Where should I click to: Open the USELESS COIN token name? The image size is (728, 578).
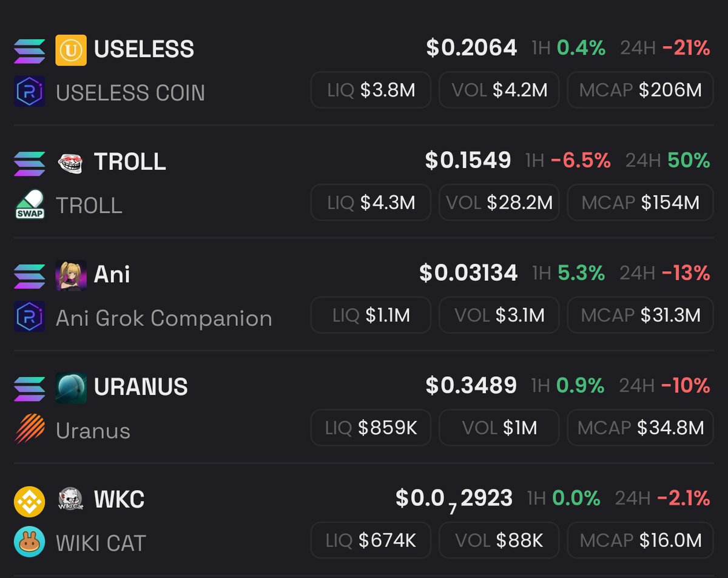[130, 93]
